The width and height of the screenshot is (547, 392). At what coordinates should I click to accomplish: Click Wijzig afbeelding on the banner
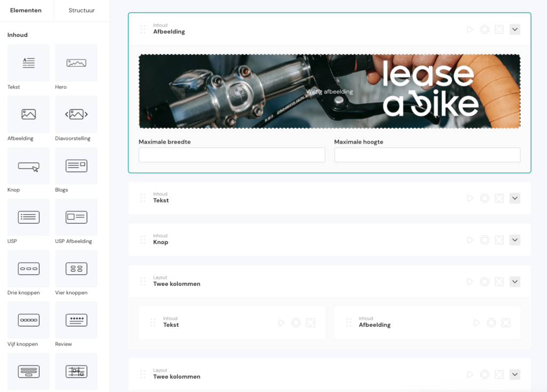click(329, 91)
